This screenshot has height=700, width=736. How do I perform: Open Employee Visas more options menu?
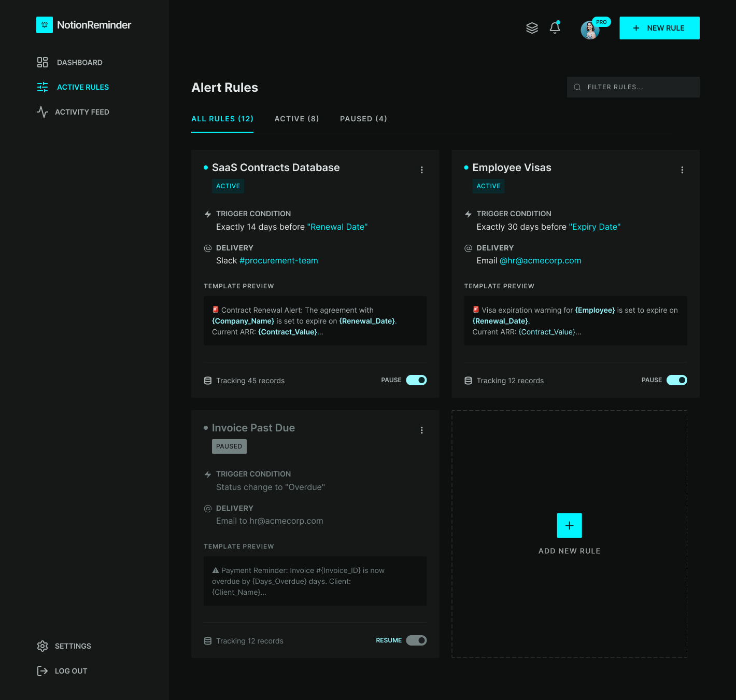682,170
